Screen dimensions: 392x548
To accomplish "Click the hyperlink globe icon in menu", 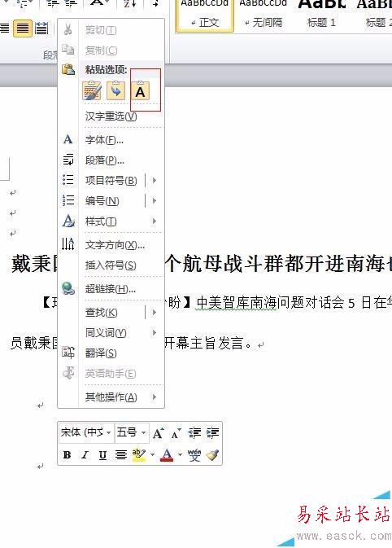I will pyautogui.click(x=68, y=289).
